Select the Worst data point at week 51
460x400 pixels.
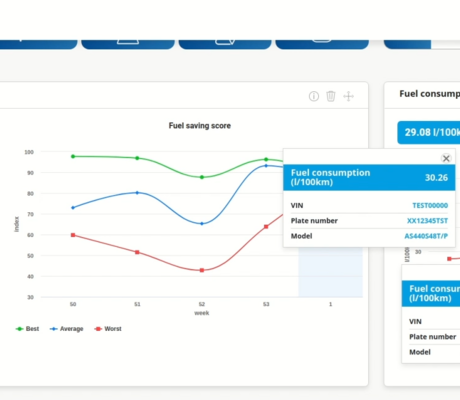coord(137,252)
